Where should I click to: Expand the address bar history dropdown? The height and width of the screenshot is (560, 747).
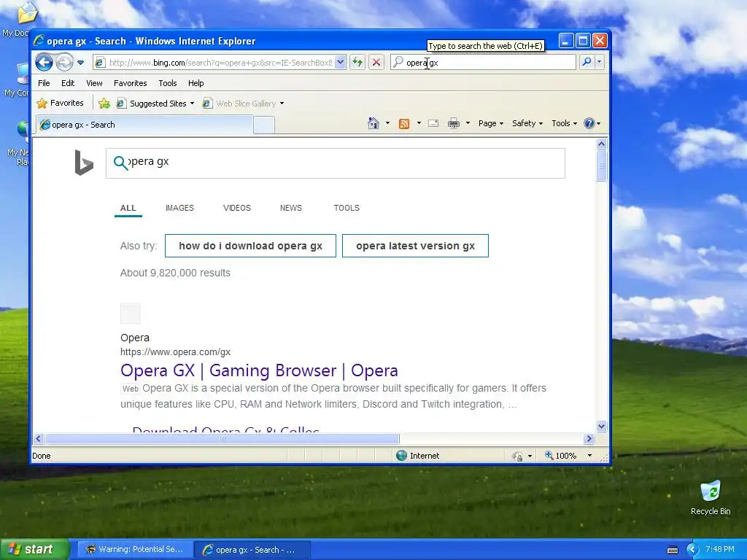340,63
